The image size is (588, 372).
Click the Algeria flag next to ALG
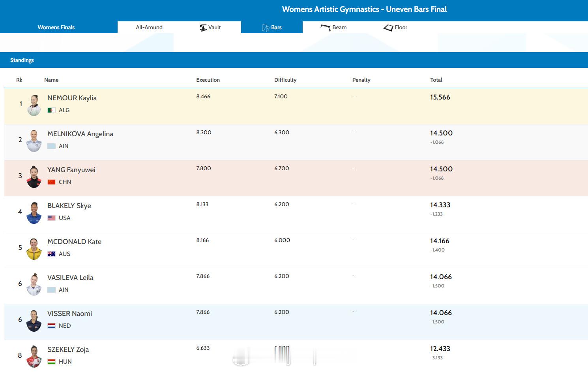point(51,110)
